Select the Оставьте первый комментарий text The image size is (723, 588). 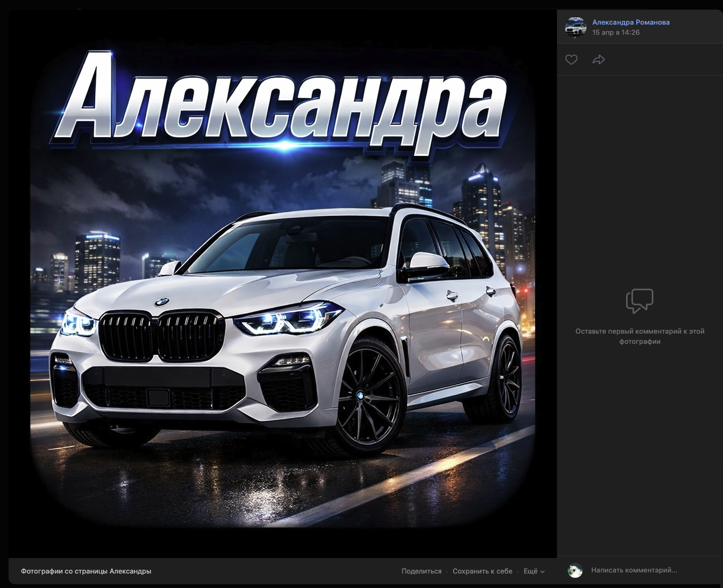640,336
